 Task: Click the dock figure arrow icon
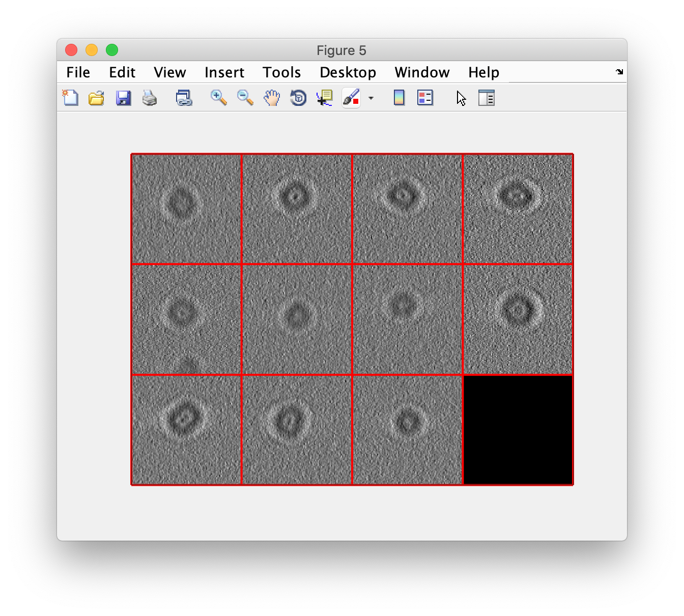click(x=619, y=72)
